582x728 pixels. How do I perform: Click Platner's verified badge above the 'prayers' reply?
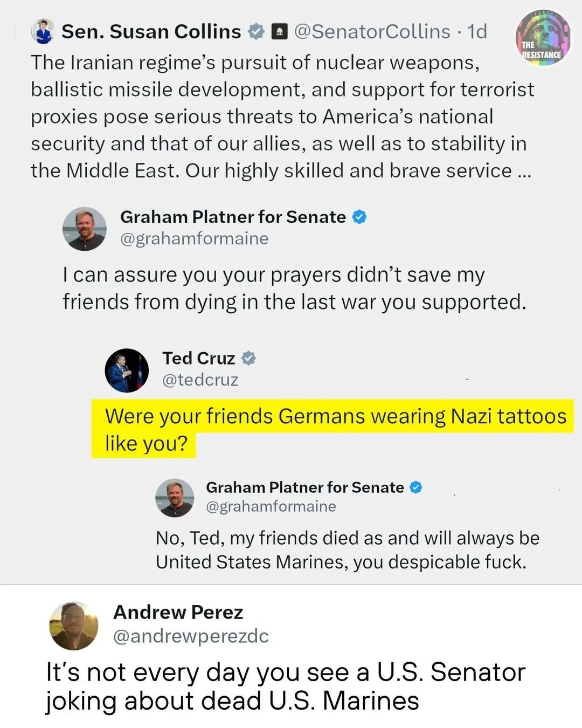pos(359,217)
